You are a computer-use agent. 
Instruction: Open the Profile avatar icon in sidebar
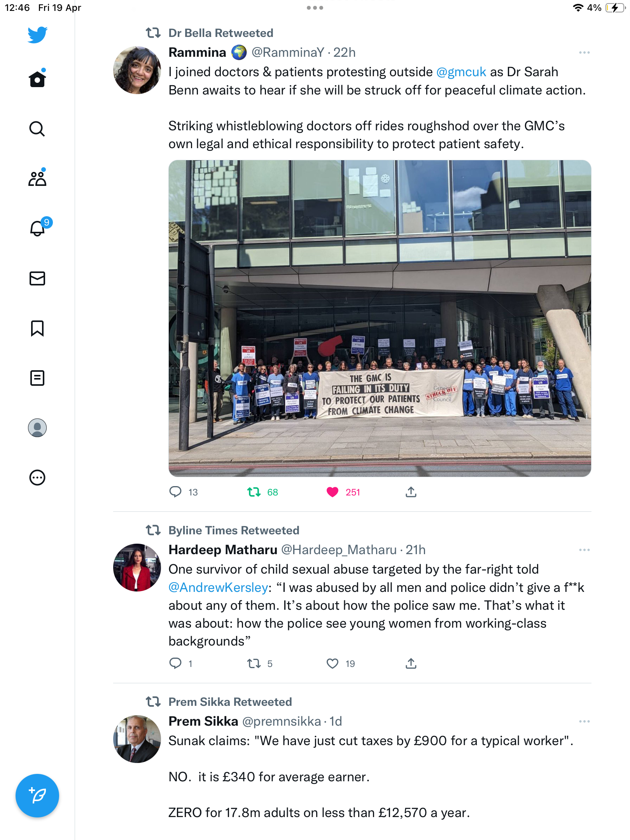pyautogui.click(x=37, y=427)
